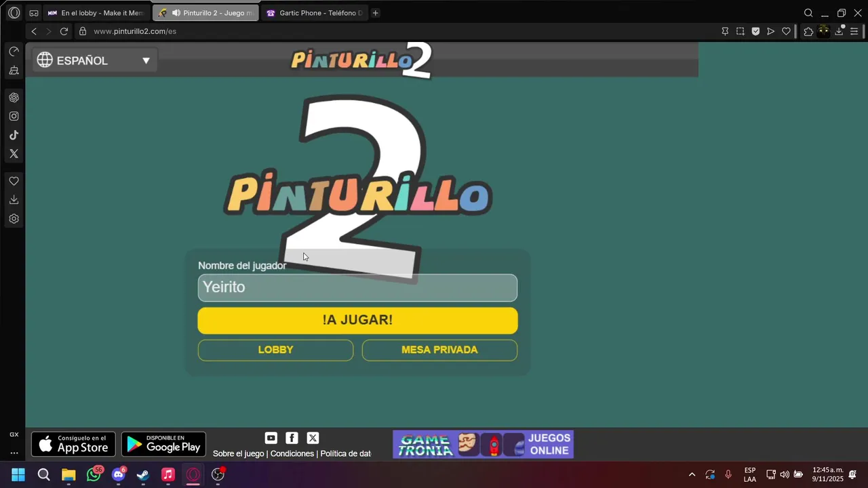This screenshot has width=868, height=488.
Task: Create a MESA PRIVADA
Action: (x=439, y=350)
